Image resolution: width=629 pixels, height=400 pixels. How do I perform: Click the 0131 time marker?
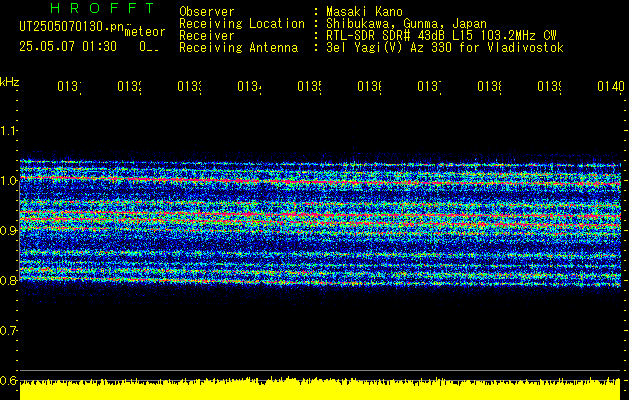(69, 86)
